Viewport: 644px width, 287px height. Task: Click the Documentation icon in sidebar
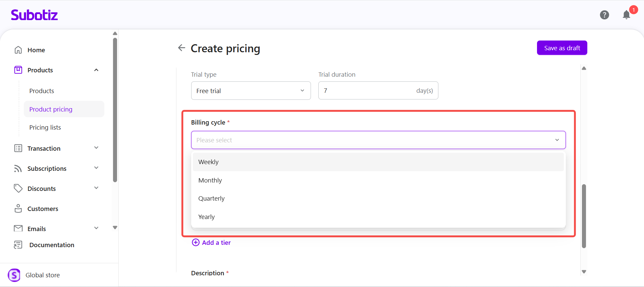18,245
